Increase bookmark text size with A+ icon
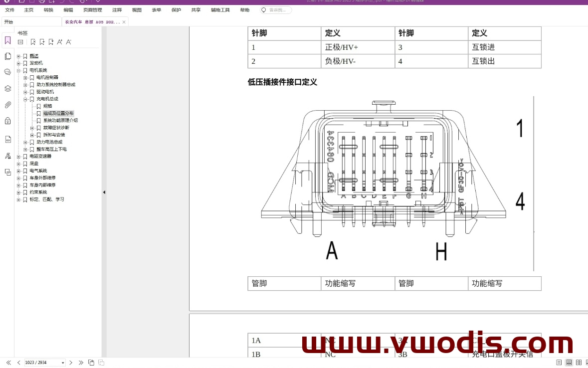Viewport: 588px width, 368px height. tap(59, 42)
